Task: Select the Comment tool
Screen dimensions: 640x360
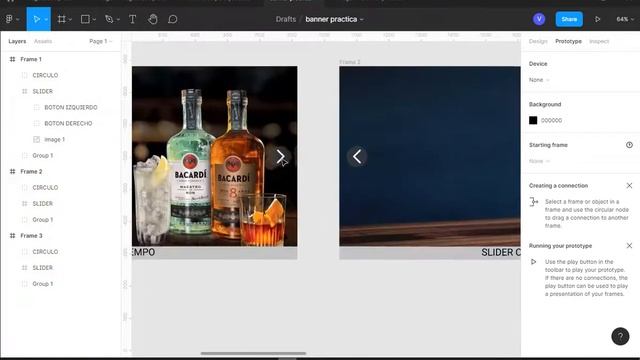Action: (x=173, y=19)
